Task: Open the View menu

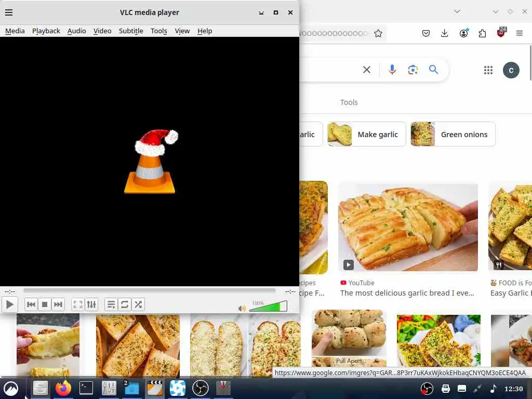Action: (182, 31)
